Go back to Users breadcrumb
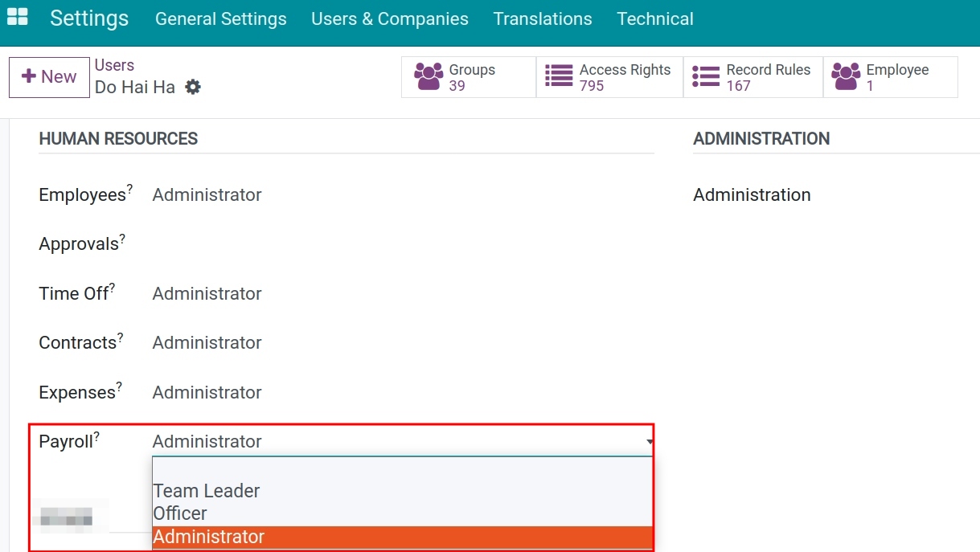The height and width of the screenshot is (552, 980). coord(114,66)
